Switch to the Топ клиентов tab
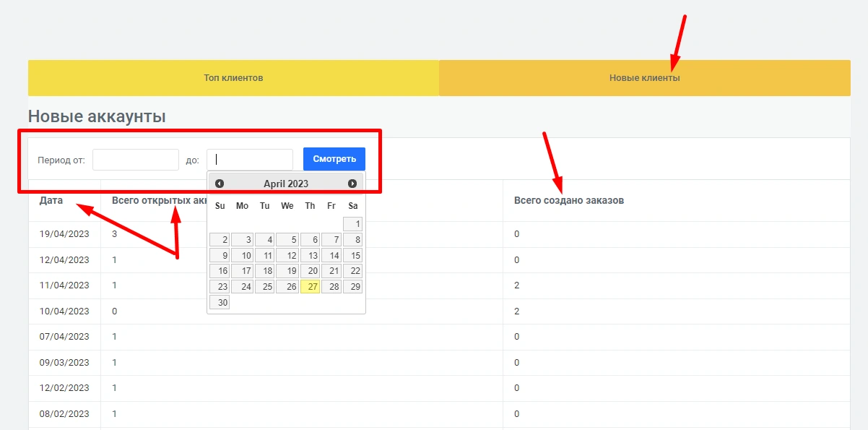The height and width of the screenshot is (430, 868). [x=233, y=78]
